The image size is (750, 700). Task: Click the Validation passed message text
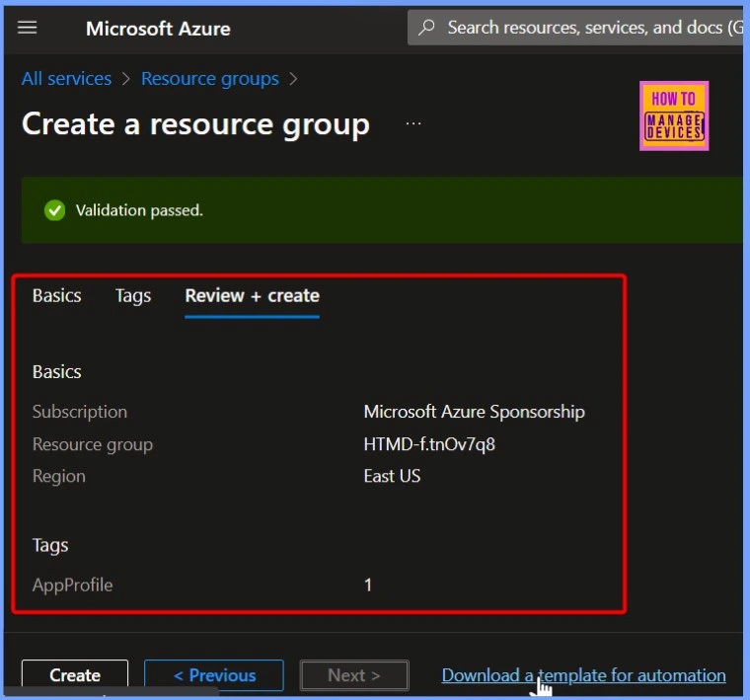click(x=139, y=210)
